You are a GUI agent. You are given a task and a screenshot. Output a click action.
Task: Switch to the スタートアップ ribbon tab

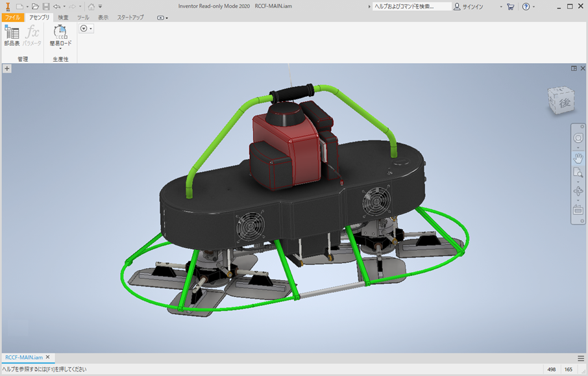[x=130, y=18]
